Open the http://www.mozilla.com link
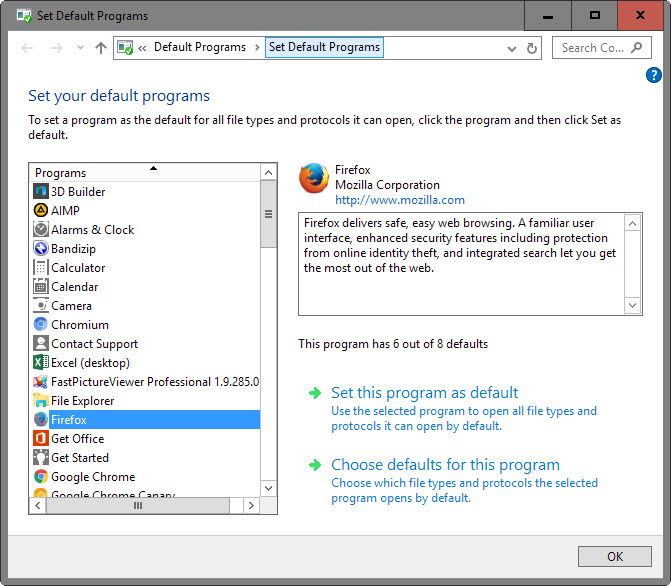The height and width of the screenshot is (586, 671). pyautogui.click(x=400, y=200)
